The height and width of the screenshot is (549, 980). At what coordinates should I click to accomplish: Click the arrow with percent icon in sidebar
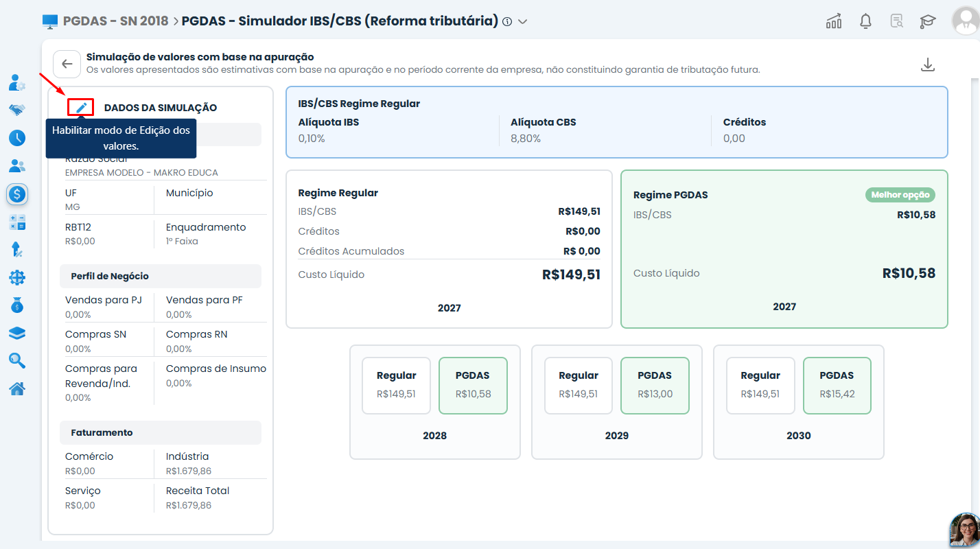pos(17,250)
